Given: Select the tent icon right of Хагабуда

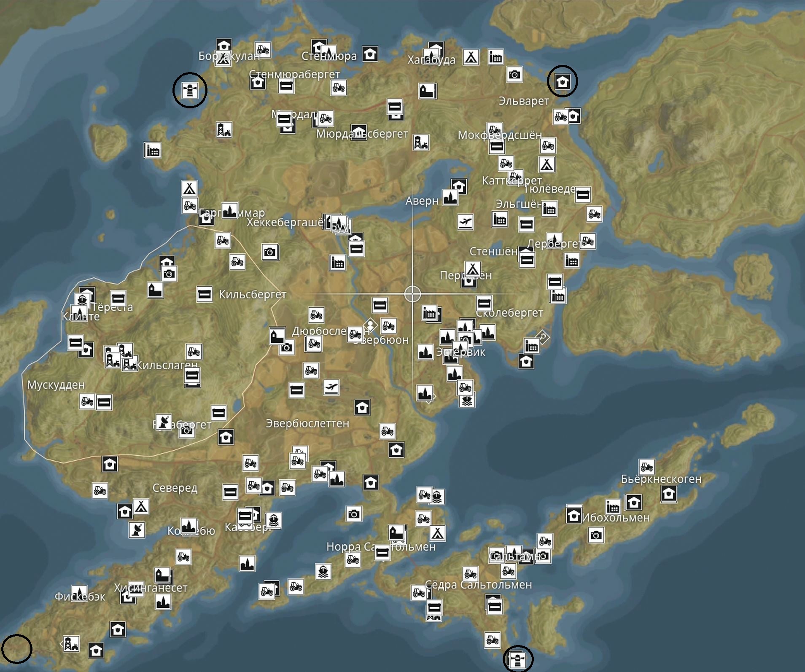Looking at the screenshot, I should pyautogui.click(x=471, y=57).
